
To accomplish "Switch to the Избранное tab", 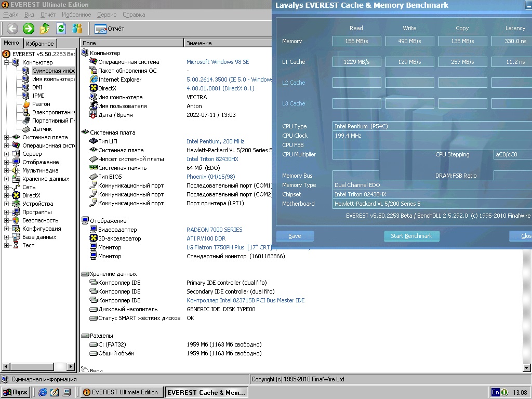I will (x=39, y=44).
